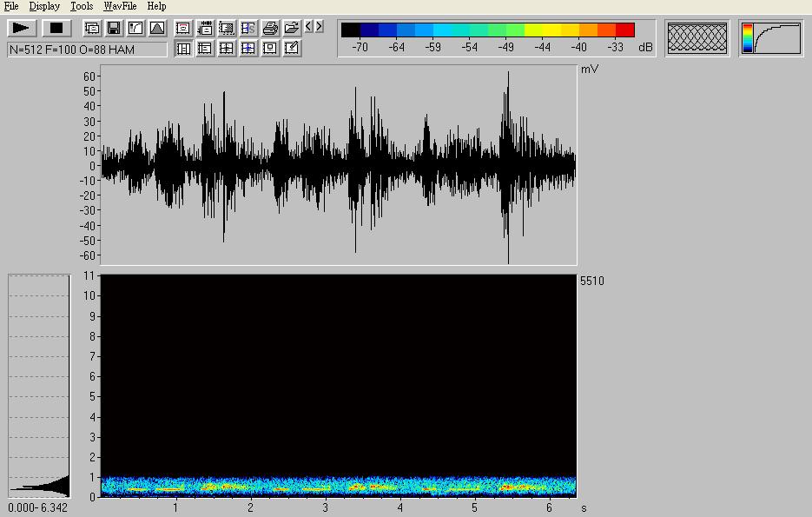Image resolution: width=812 pixels, height=517 pixels.
Task: Click the dB color scale bar
Action: (x=488, y=30)
